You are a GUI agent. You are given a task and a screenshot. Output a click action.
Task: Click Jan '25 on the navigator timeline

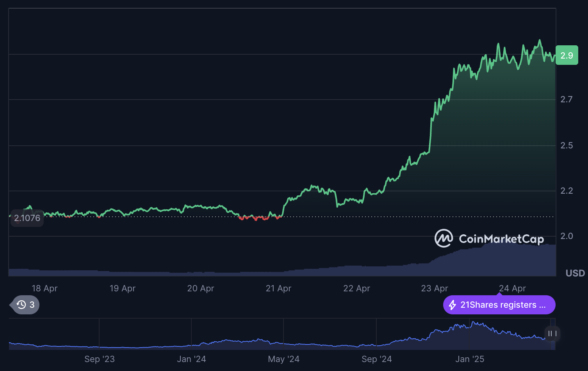(470, 359)
